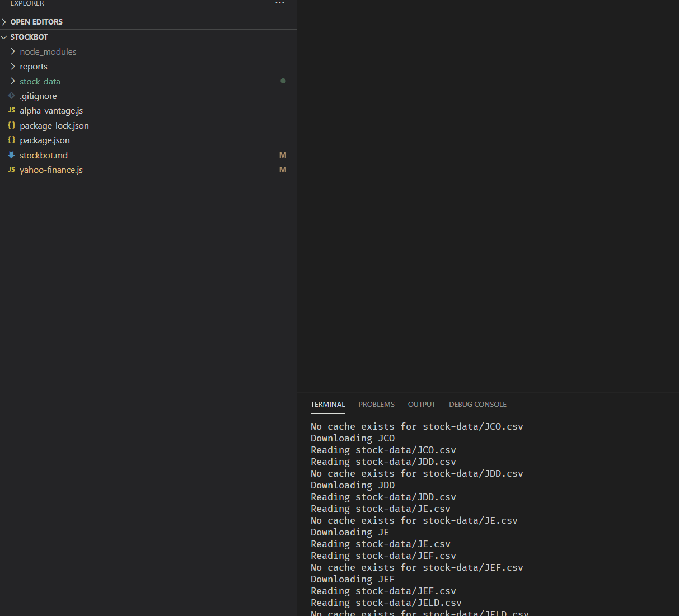Collapse the STOCKBOT folder chevron
679x616 pixels.
[x=4, y=37]
